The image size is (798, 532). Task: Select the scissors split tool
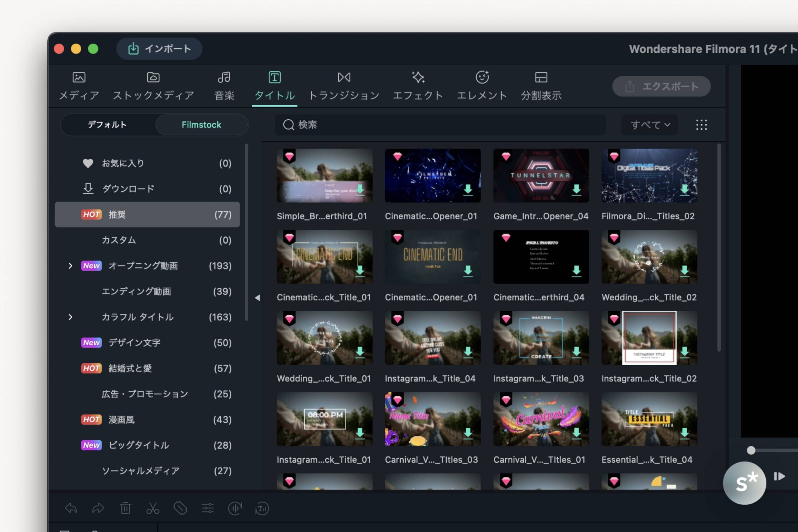coord(153,508)
